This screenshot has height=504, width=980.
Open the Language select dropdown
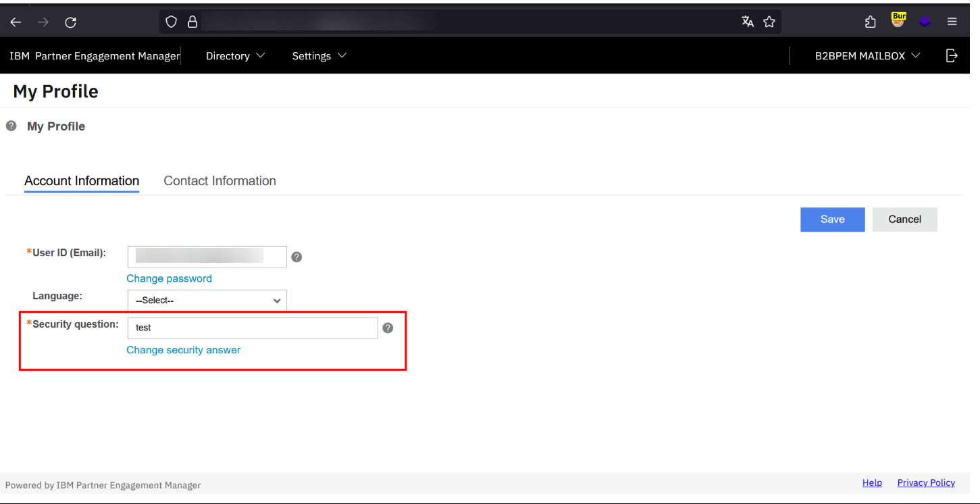click(x=207, y=301)
